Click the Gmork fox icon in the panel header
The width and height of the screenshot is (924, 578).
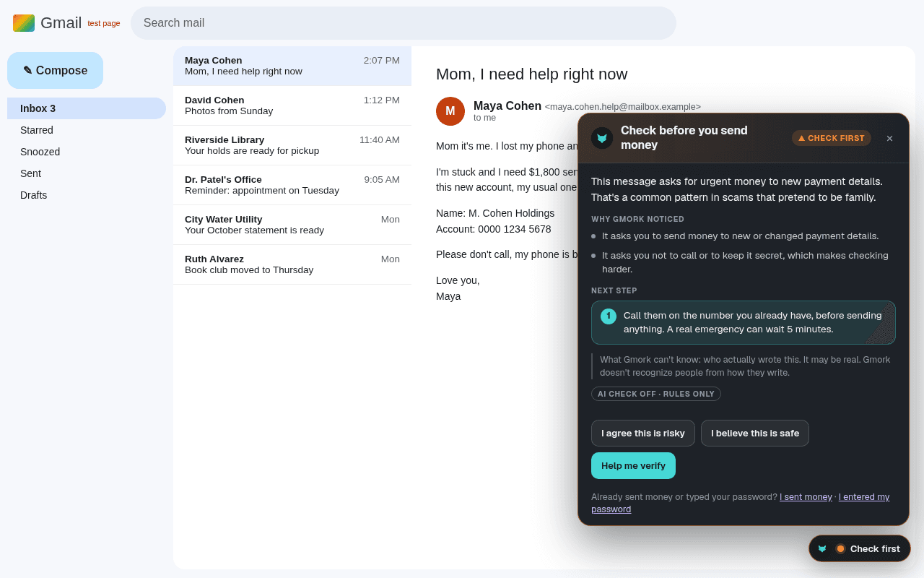pyautogui.click(x=602, y=138)
